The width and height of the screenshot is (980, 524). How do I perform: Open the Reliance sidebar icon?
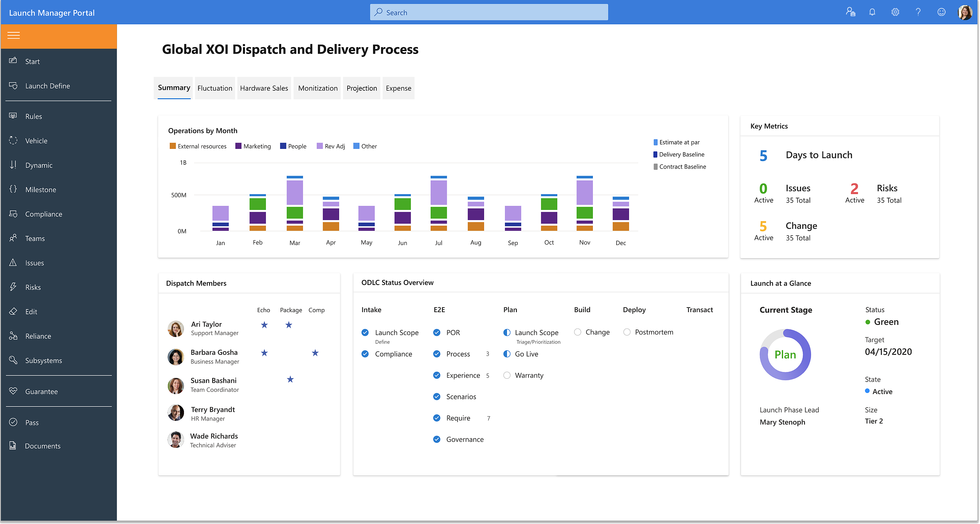pos(13,336)
